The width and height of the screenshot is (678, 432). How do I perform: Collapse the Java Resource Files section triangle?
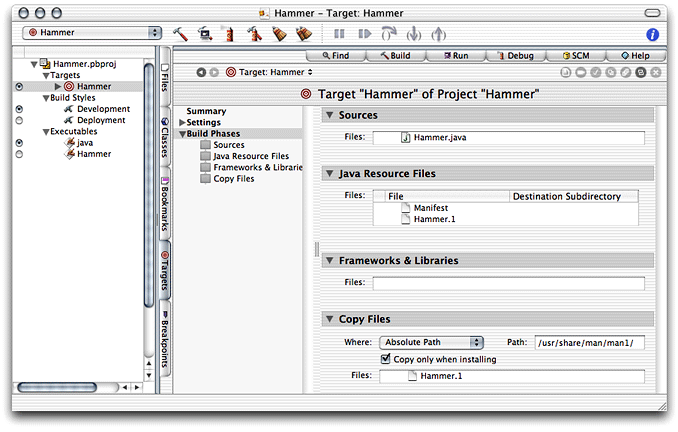(x=329, y=173)
